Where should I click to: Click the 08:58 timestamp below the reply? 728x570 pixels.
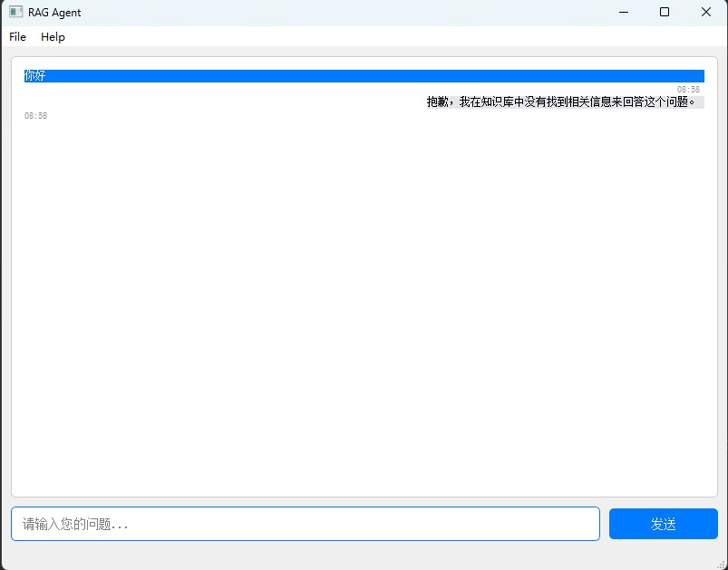pos(35,116)
